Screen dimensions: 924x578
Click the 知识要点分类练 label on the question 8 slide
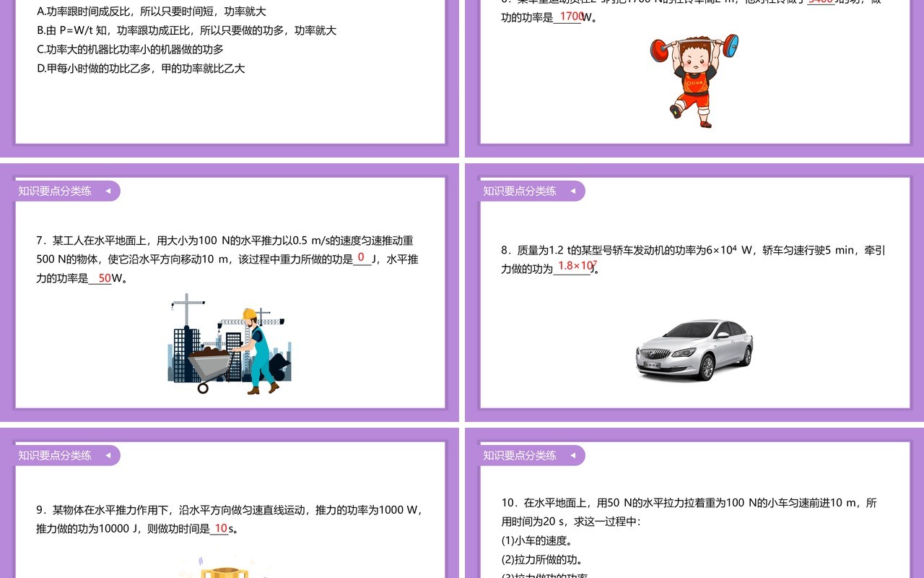coord(520,191)
